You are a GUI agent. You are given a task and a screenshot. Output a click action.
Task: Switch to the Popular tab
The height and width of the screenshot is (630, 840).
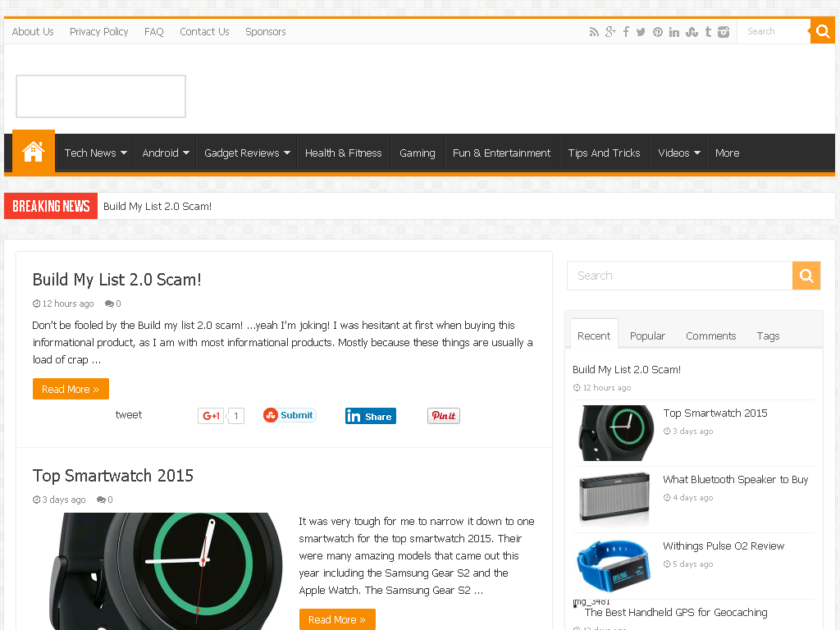point(647,336)
